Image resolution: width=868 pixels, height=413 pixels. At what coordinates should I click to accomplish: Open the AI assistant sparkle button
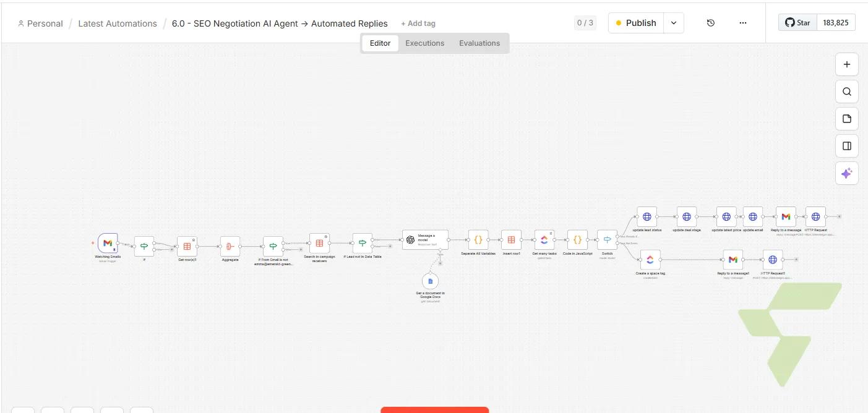point(847,173)
